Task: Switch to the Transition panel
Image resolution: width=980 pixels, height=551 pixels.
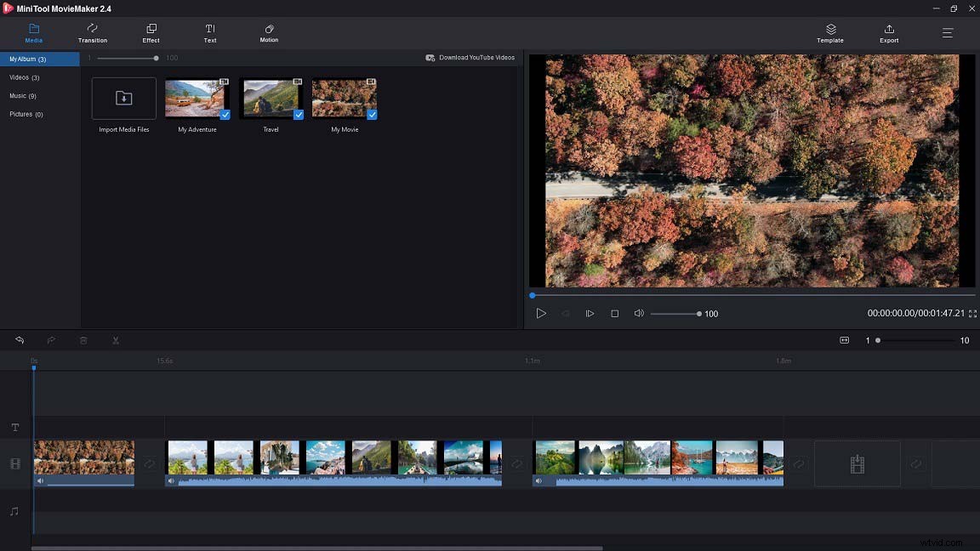Action: pos(92,33)
